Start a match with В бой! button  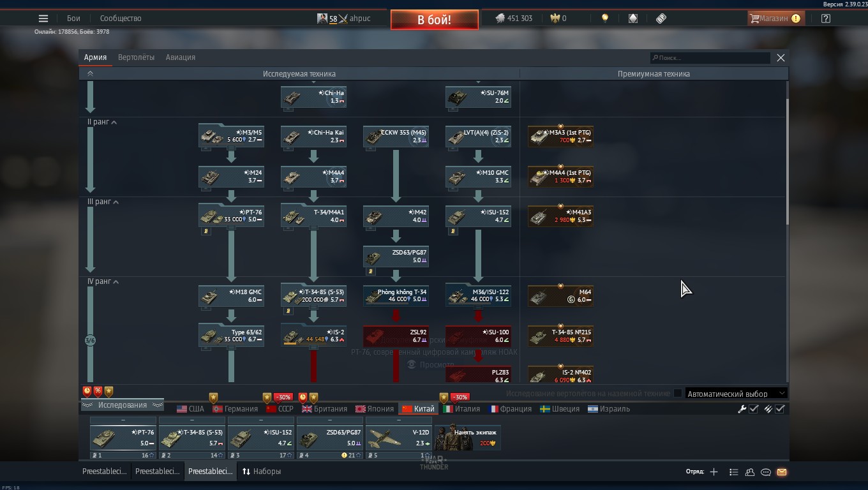tap(435, 20)
